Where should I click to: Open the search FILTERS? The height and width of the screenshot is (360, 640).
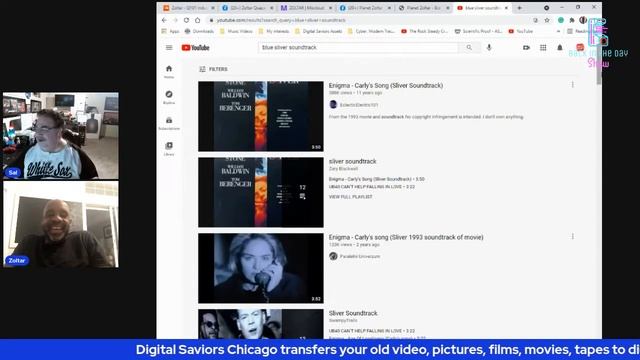213,69
